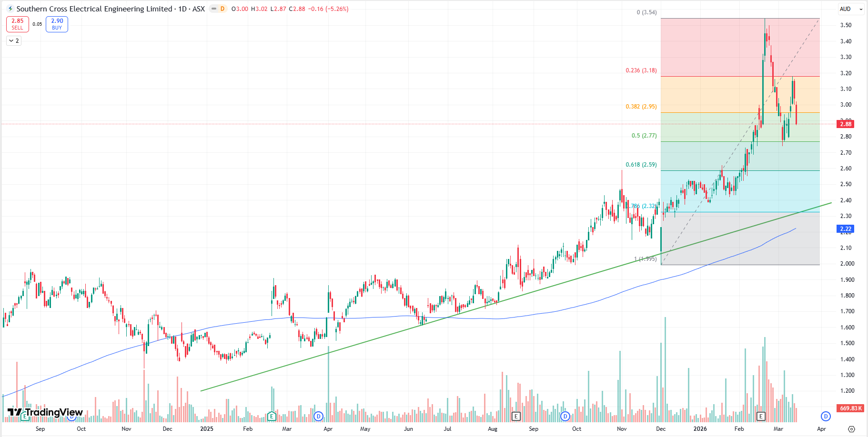Open chart settings gear icon at bottom right
The image size is (868, 437).
click(851, 429)
